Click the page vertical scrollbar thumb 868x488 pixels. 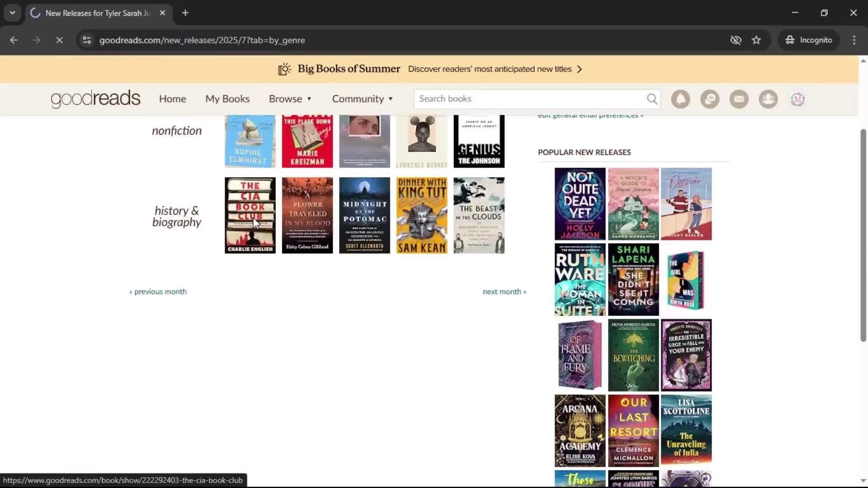coord(863,235)
